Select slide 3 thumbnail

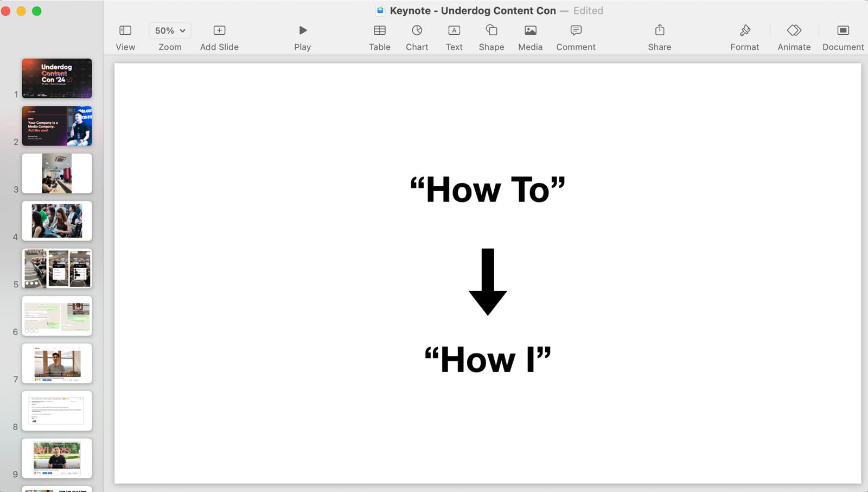(57, 173)
